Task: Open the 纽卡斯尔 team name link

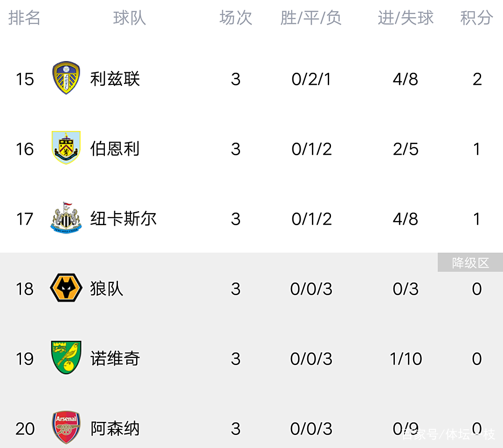Action: 124,219
